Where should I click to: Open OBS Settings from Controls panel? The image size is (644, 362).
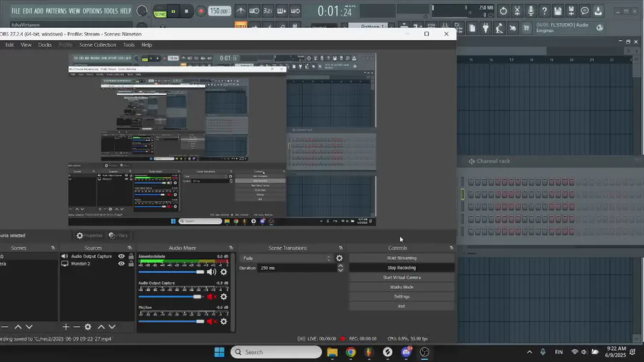tap(401, 296)
